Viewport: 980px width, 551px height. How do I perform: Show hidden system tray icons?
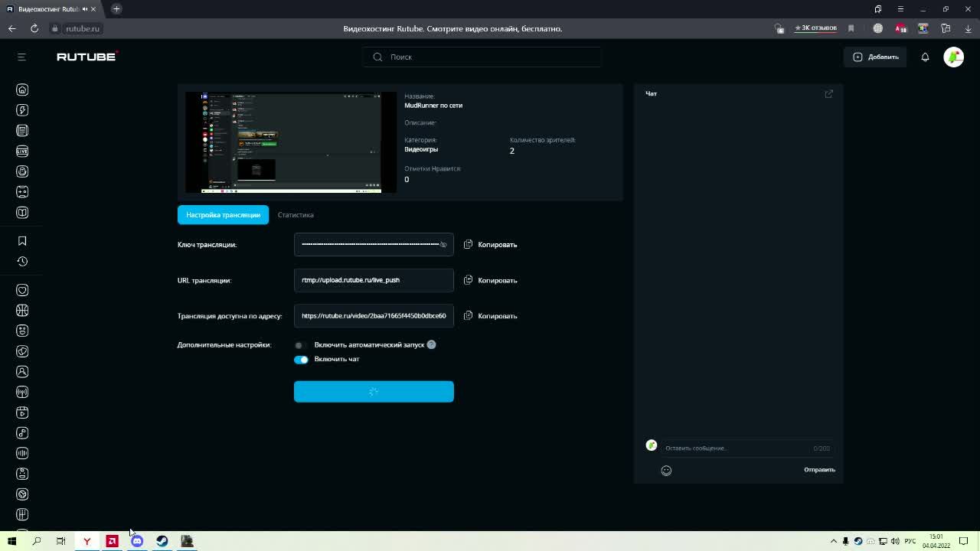(x=834, y=541)
